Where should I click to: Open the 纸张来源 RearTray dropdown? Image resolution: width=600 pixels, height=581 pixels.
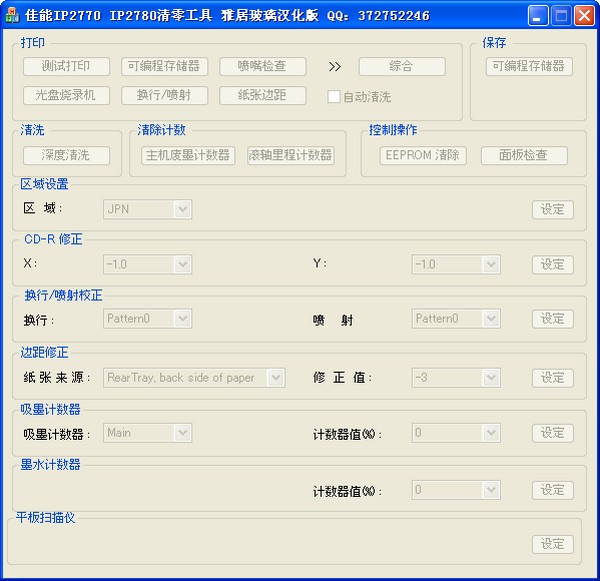pyautogui.click(x=275, y=377)
